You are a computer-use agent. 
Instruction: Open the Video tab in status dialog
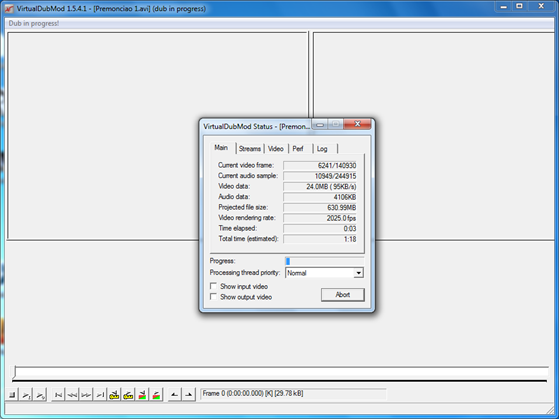coord(276,149)
